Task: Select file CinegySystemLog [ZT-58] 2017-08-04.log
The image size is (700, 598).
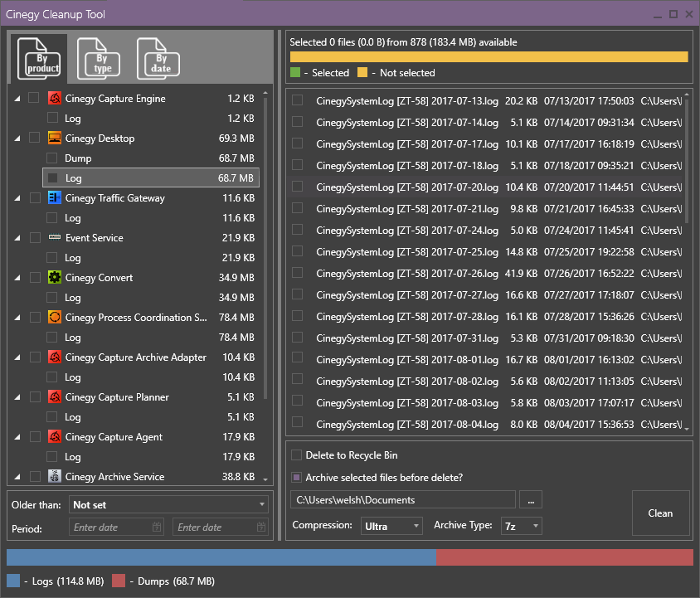Action: [485, 425]
